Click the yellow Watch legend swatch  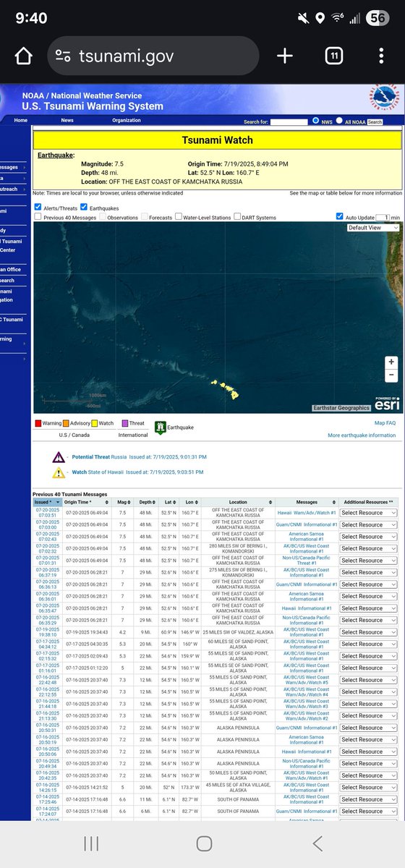click(x=95, y=422)
